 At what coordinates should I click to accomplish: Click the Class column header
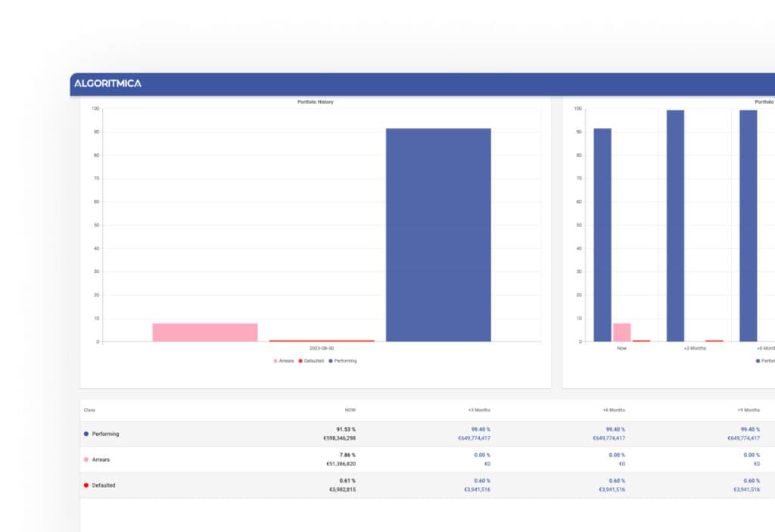point(89,410)
